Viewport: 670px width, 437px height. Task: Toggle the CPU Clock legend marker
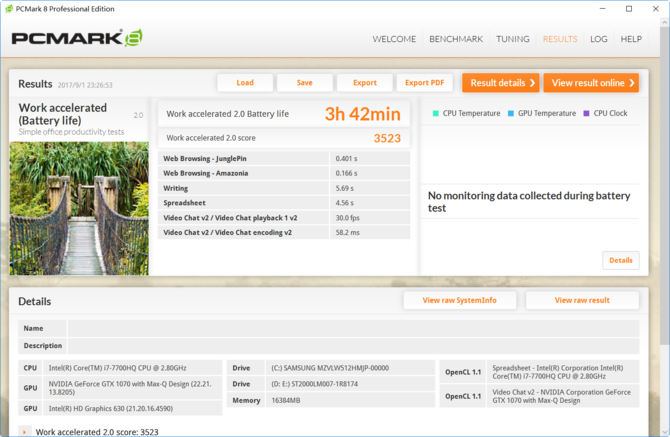point(587,114)
